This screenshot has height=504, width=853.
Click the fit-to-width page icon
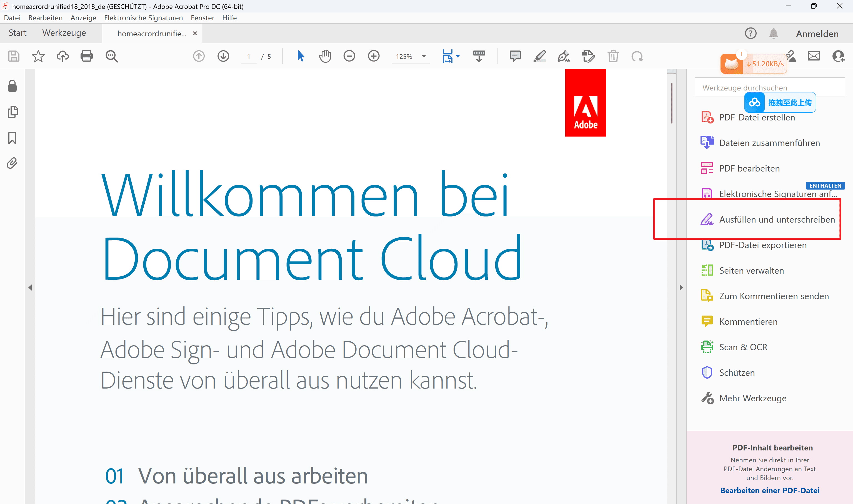[x=447, y=56]
